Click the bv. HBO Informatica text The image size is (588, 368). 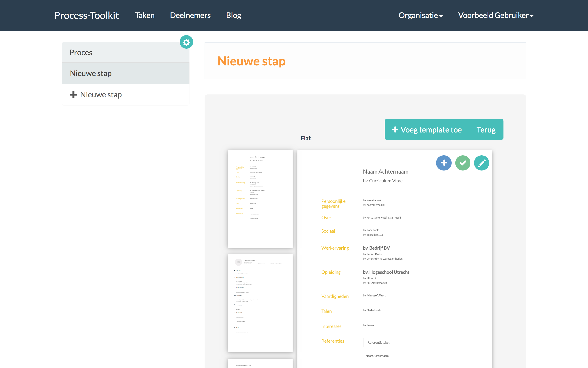pyautogui.click(x=375, y=283)
